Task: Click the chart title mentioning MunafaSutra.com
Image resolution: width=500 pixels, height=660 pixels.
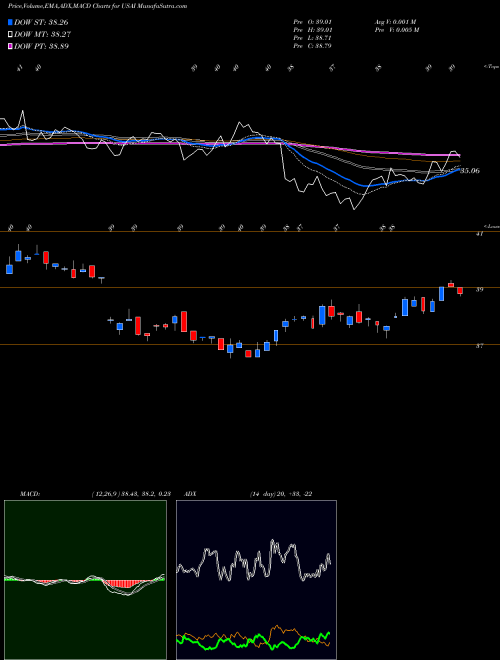Action: pos(98,6)
